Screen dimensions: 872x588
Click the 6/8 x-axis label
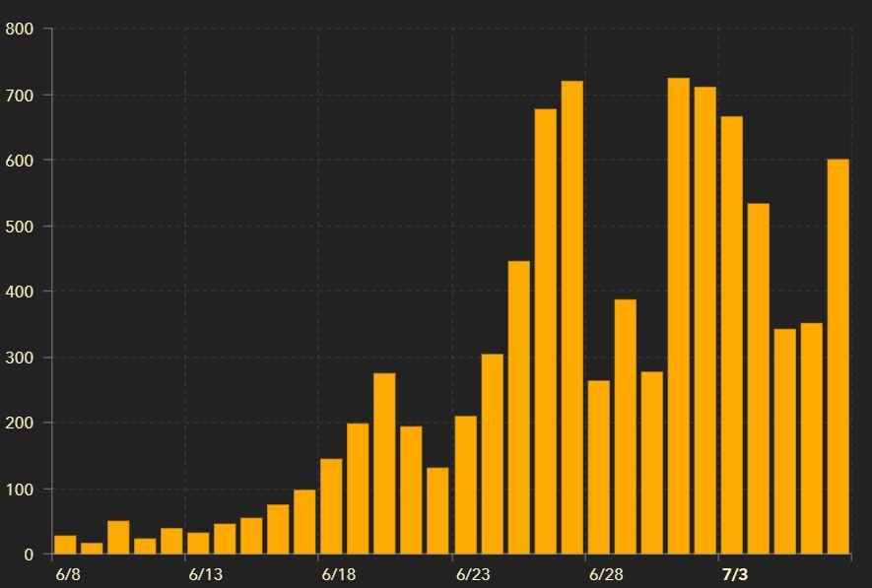68,574
